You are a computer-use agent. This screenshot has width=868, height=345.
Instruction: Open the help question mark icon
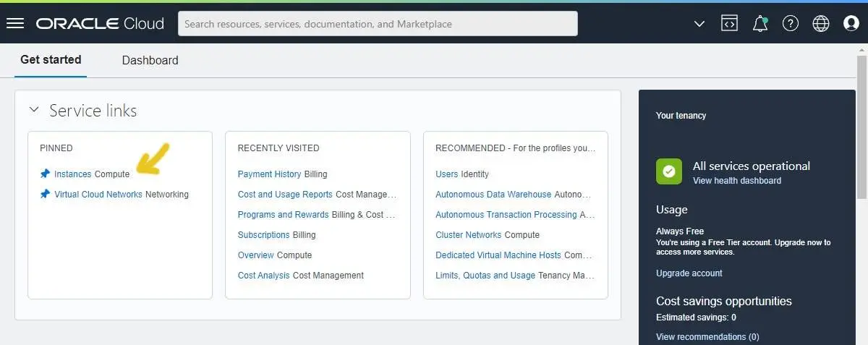click(x=791, y=23)
